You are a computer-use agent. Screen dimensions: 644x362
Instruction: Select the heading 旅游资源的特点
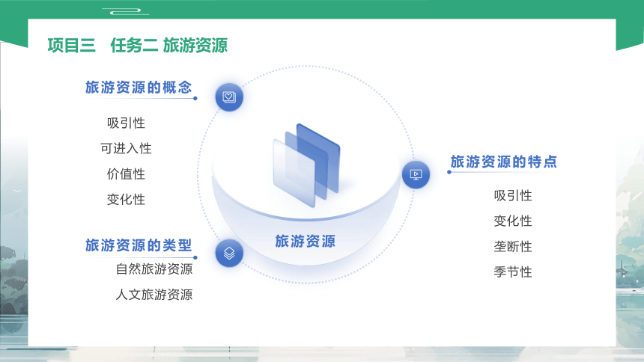[503, 162]
